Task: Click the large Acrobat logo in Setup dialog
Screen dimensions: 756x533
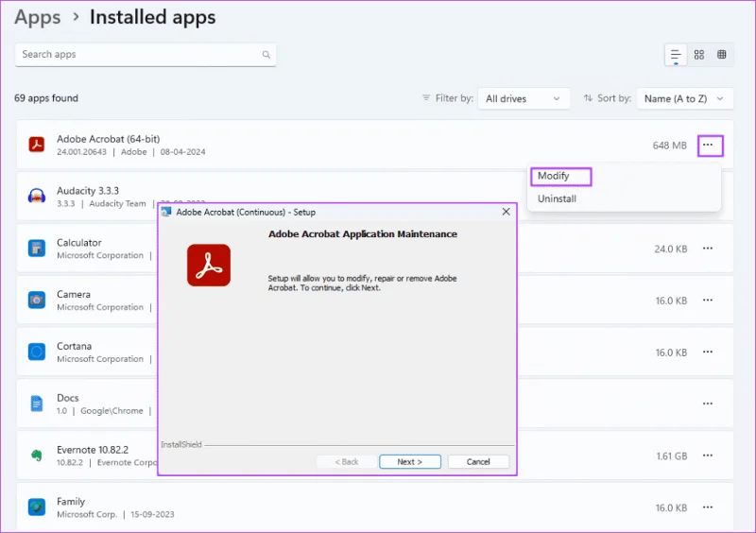Action: (209, 266)
